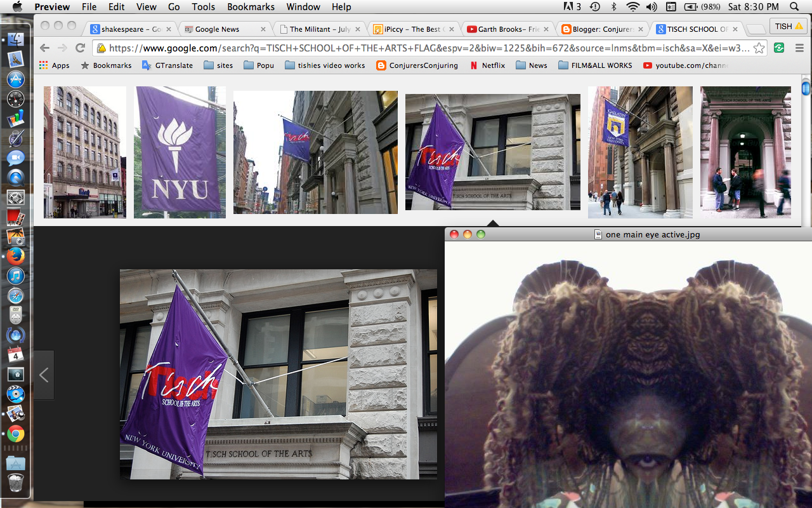Image resolution: width=812 pixels, height=508 pixels.
Task: Switch to The Militant tab
Action: [x=319, y=29]
